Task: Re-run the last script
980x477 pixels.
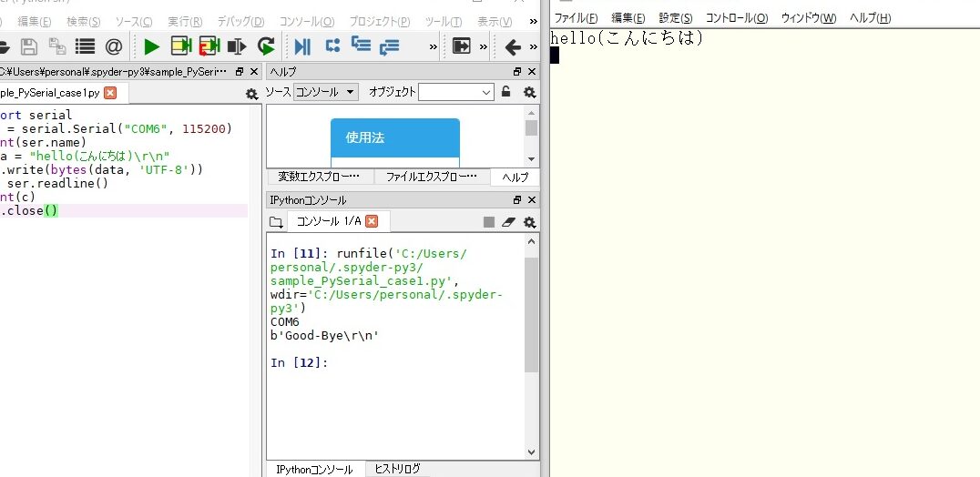Action: (x=266, y=46)
